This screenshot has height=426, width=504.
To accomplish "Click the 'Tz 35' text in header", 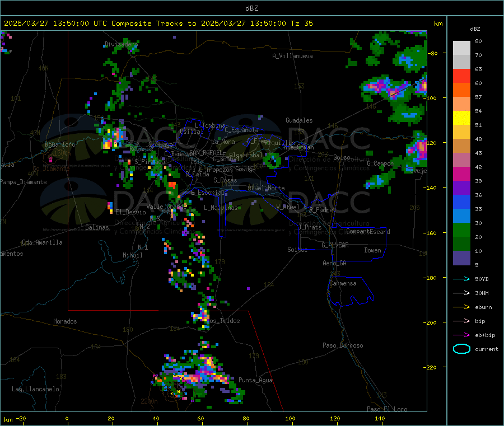I will click(302, 24).
